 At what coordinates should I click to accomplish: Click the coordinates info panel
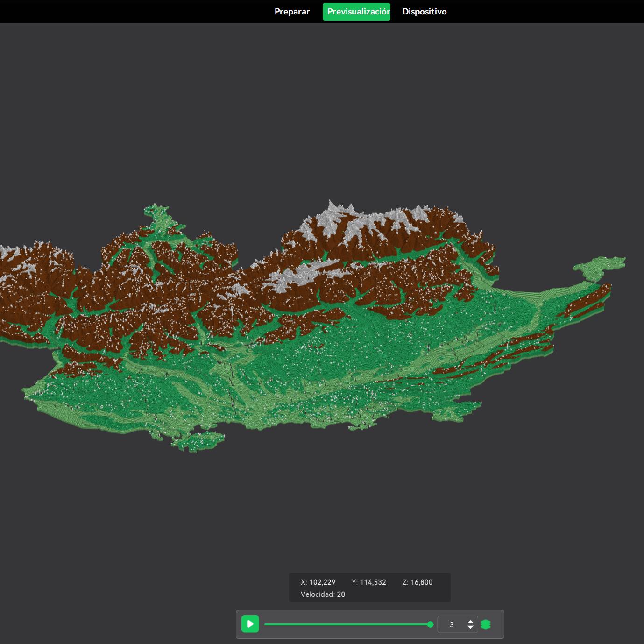pyautogui.click(x=369, y=587)
